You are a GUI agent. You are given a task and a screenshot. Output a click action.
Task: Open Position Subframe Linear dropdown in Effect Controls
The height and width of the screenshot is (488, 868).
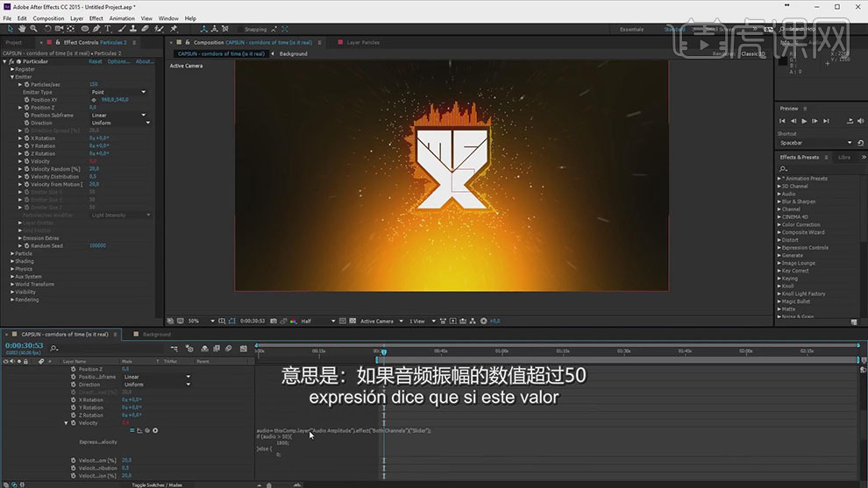[x=118, y=115]
